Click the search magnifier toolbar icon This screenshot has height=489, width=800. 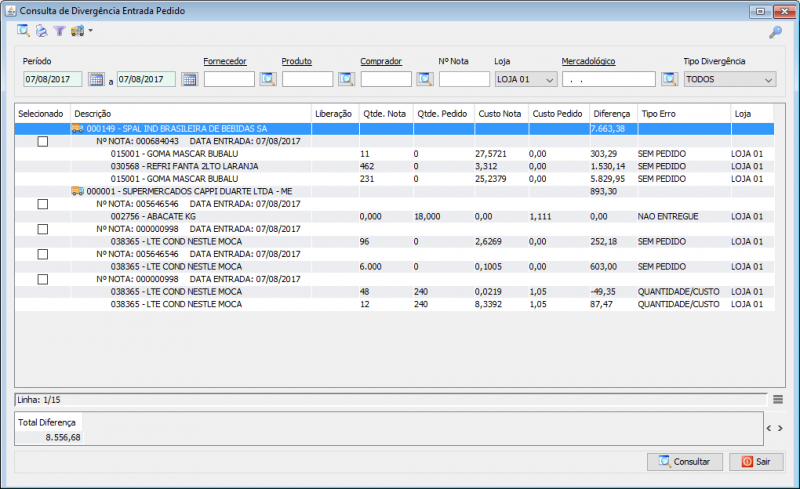[23, 31]
